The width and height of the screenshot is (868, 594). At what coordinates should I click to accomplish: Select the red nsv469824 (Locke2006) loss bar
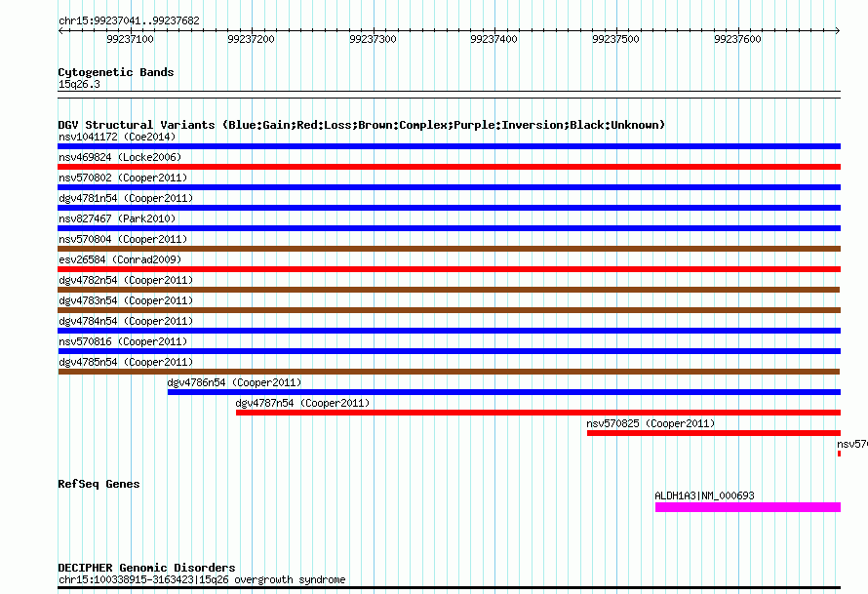[449, 167]
